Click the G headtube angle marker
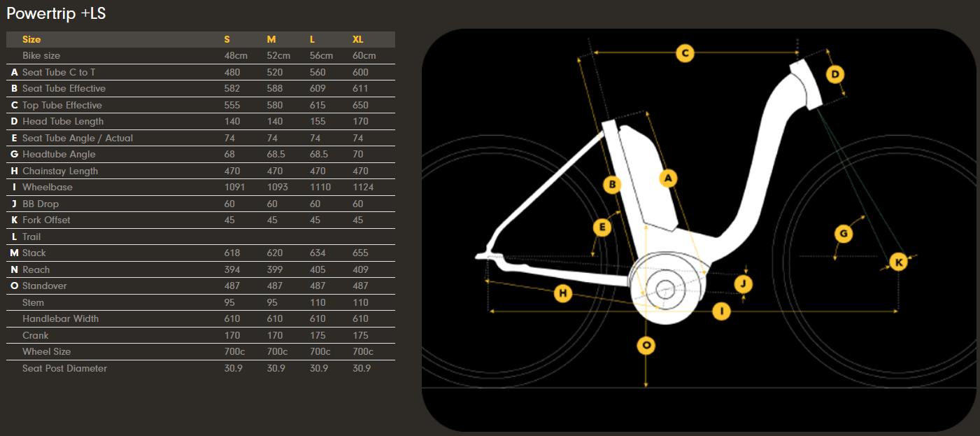The image size is (980, 436). 844,233
